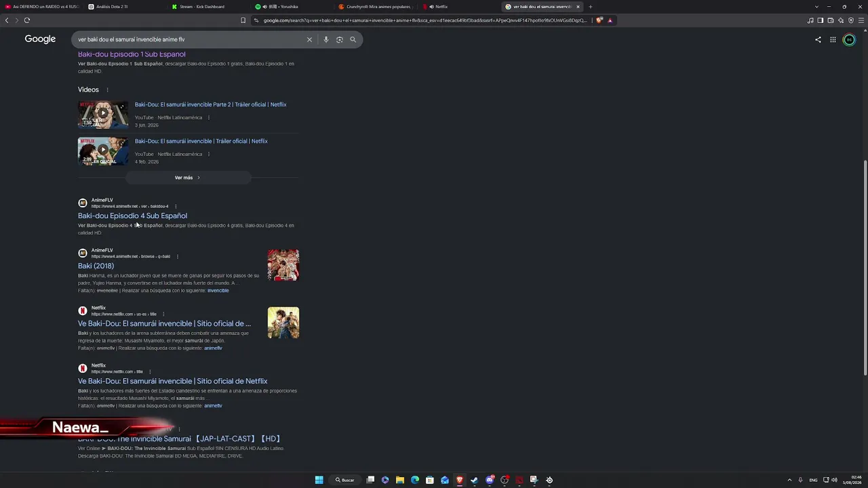The image size is (868, 488).
Task: Open a new browser tab
Action: coord(590,7)
